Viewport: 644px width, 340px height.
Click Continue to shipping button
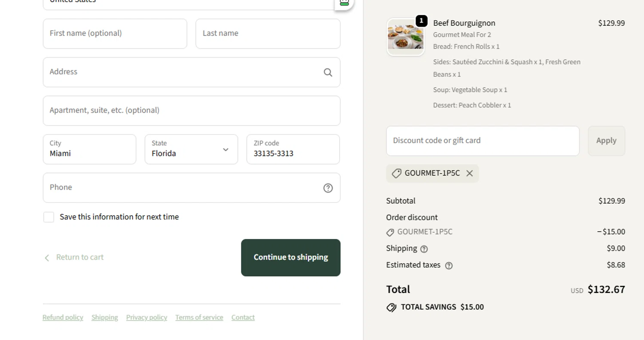291,257
